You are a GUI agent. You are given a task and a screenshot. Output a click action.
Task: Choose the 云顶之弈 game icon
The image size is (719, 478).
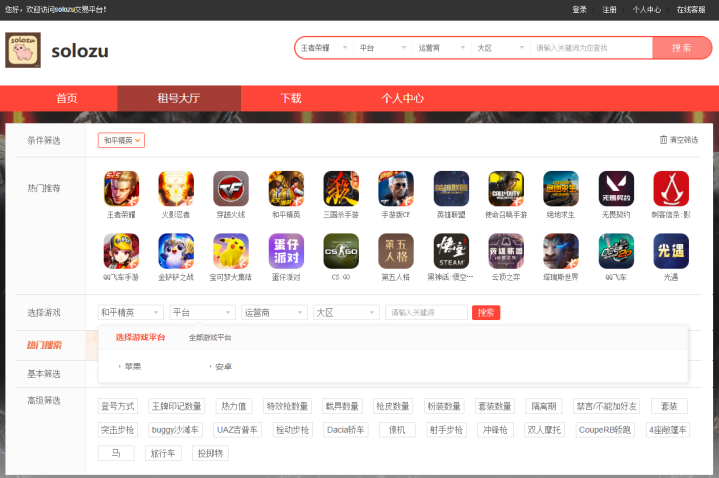point(506,251)
